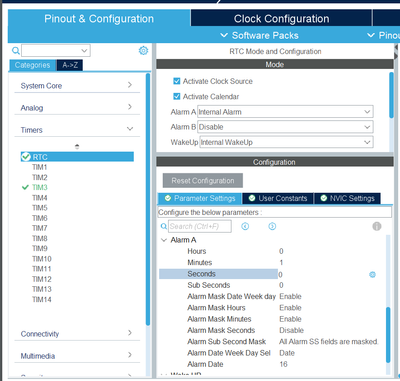Select RTC in the timers list
400x381 pixels.
77,157
